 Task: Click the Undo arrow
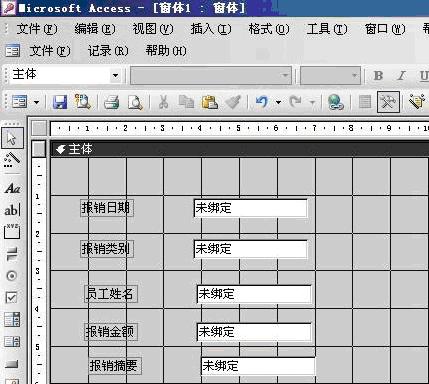coord(262,102)
